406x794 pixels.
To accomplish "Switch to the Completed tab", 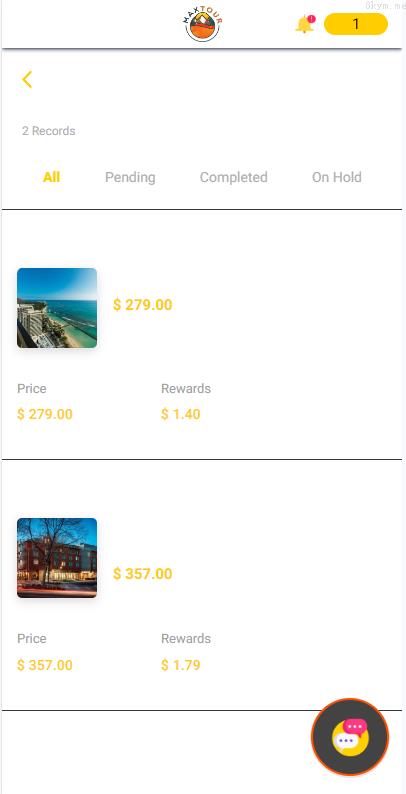I will (233, 177).
